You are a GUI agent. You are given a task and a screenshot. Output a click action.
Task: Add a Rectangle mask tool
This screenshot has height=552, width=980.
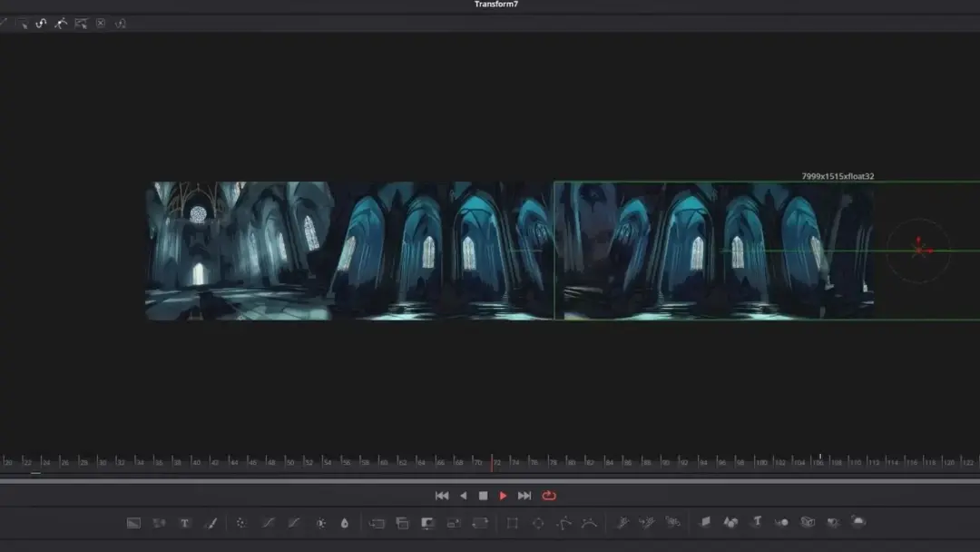pos(513,523)
